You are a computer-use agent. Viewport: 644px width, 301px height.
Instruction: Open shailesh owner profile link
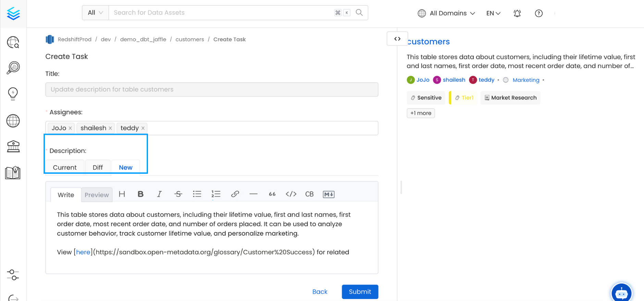click(454, 80)
